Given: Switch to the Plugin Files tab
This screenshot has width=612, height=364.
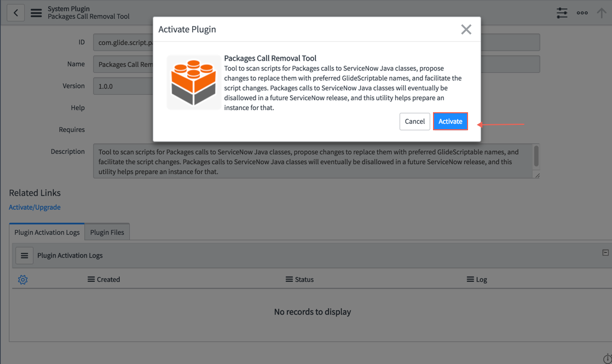Looking at the screenshot, I should click(107, 232).
